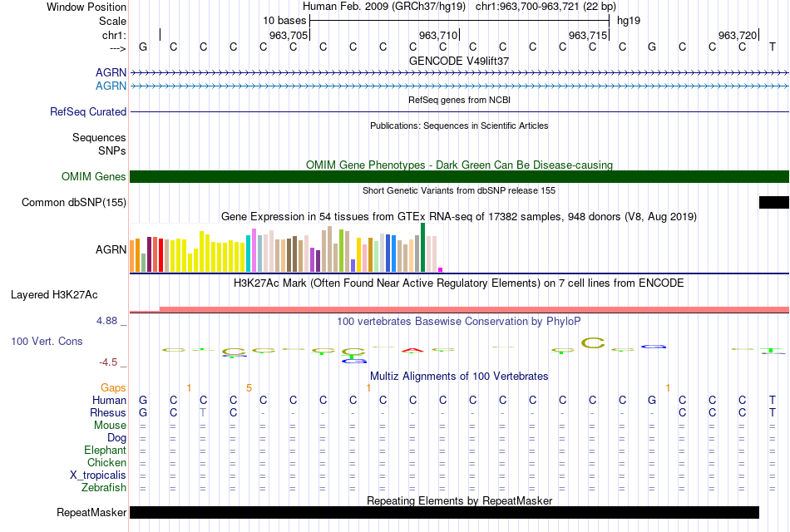This screenshot has height=532, width=790.
Task: Click the dark blue AGRN transcript arrow line
Action: tap(460, 73)
